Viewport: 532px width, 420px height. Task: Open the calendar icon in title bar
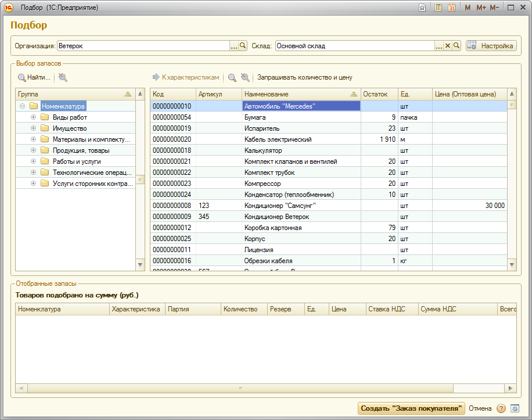451,8
